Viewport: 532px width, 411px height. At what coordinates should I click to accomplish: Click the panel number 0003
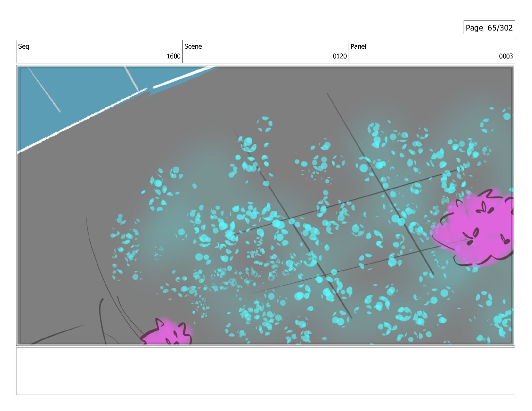506,56
